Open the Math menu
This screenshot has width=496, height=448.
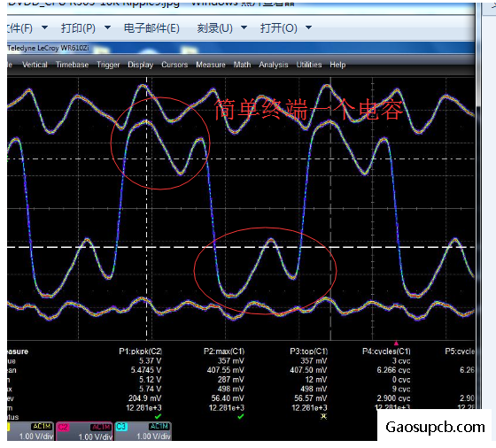coord(242,65)
